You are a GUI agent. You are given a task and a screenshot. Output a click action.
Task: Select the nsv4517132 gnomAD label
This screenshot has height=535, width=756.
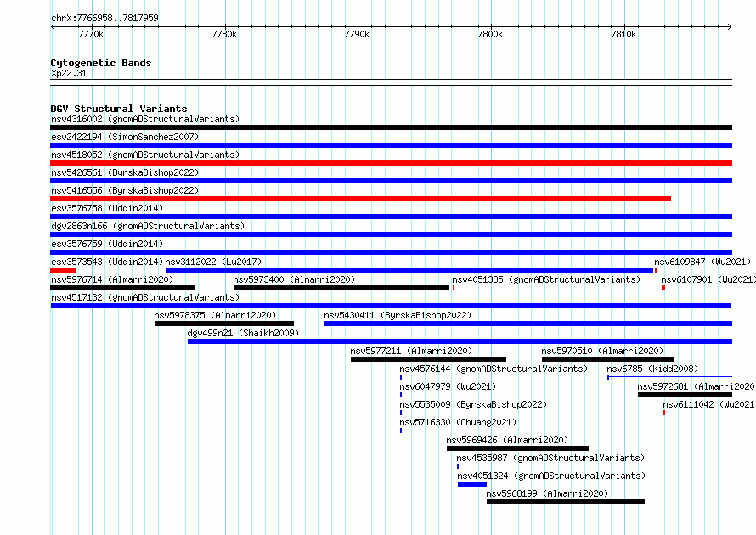145,297
